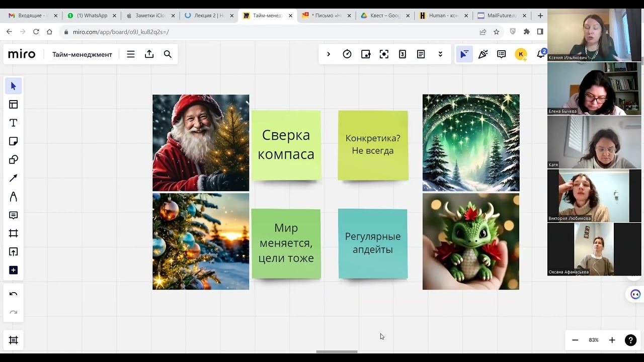Bookmark this page with the star icon
644x362 pixels.
497,32
